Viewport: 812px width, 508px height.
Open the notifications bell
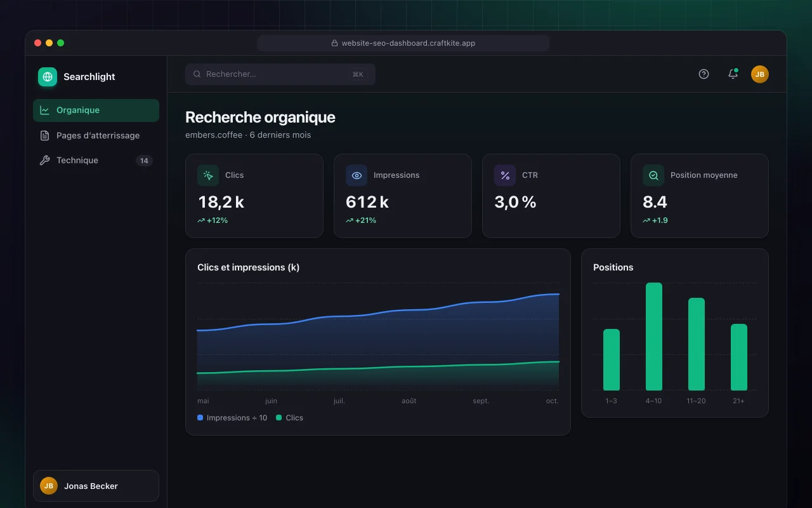click(x=733, y=74)
